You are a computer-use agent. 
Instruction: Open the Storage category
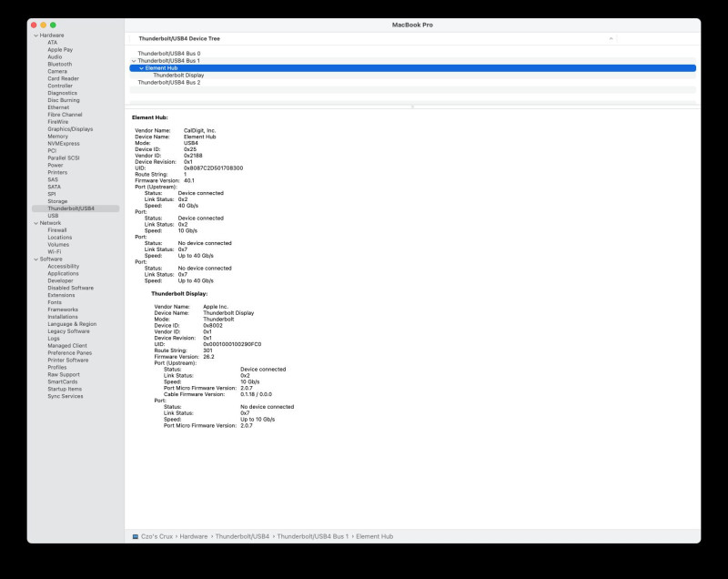(x=57, y=201)
